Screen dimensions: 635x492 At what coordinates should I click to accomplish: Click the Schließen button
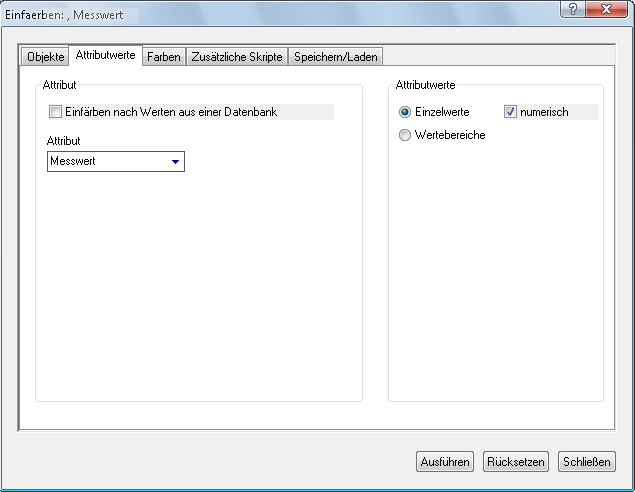587,462
